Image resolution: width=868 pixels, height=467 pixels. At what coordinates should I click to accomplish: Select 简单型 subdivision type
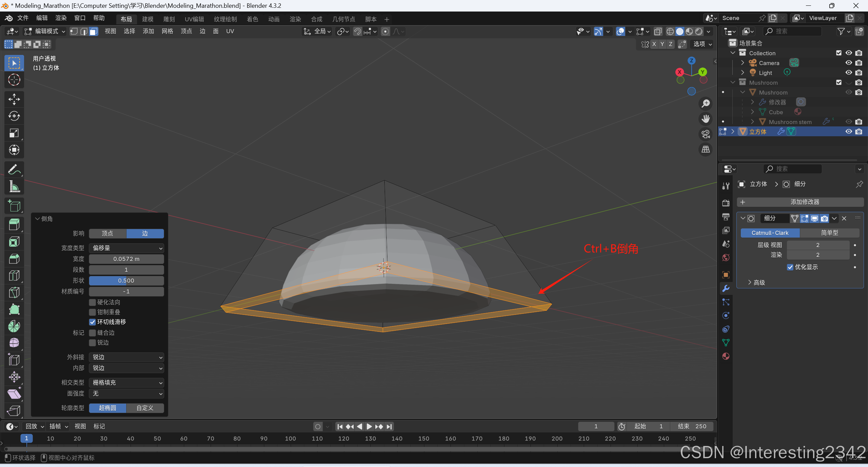829,233
